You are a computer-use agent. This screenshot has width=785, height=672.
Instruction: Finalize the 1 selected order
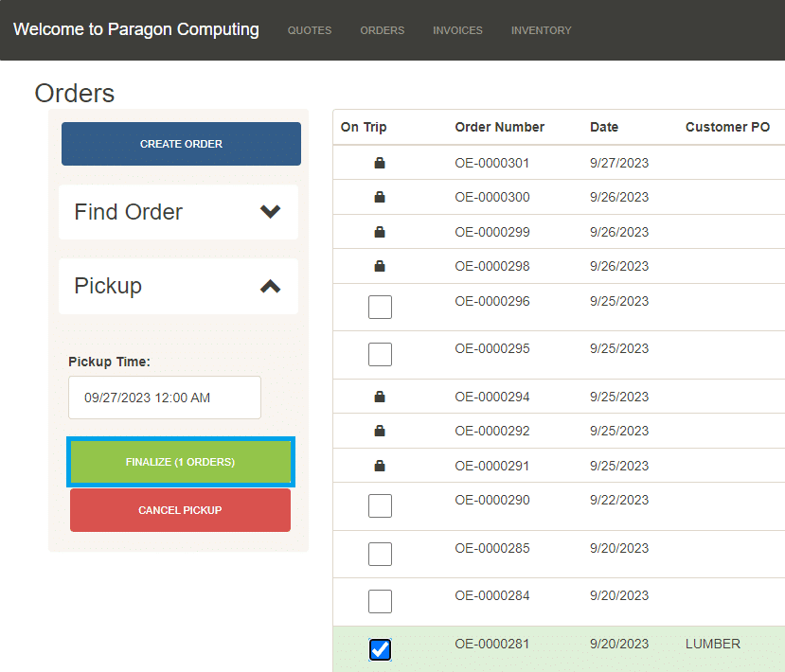[x=180, y=462]
